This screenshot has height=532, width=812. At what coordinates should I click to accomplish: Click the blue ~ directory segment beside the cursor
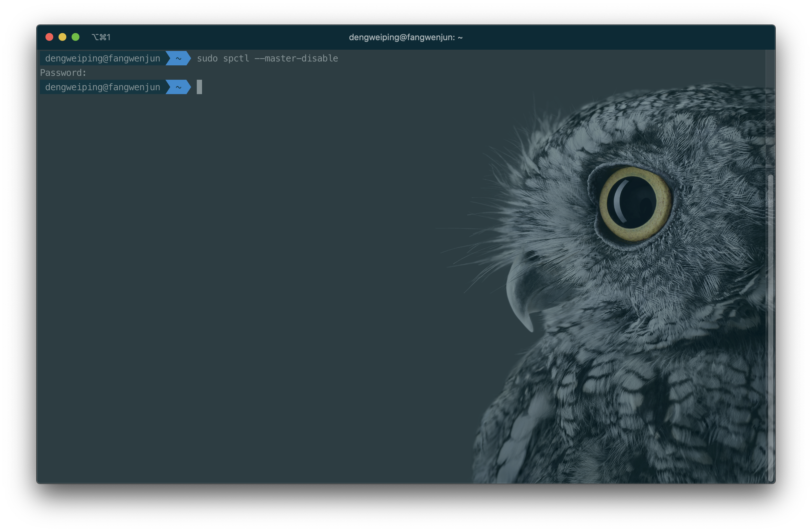(178, 87)
